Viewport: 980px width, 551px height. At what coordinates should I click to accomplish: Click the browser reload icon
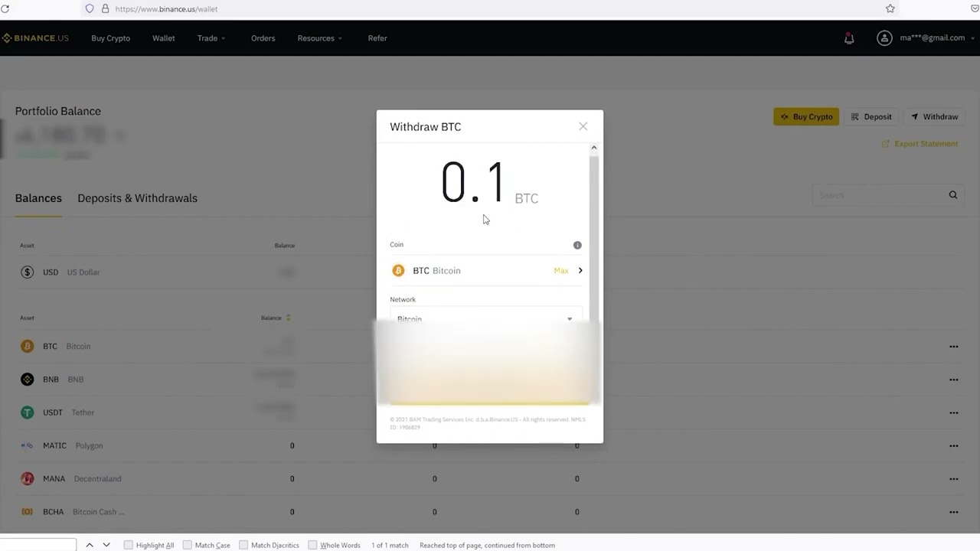[5, 8]
